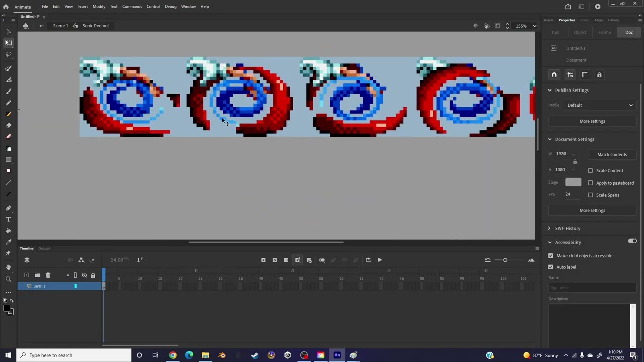Collapse the Accessibility section
This screenshot has height=362, width=644.
(x=550, y=242)
